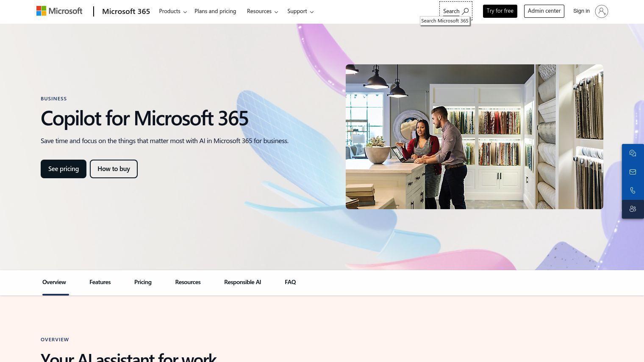Click the See pricing button

[x=64, y=169]
